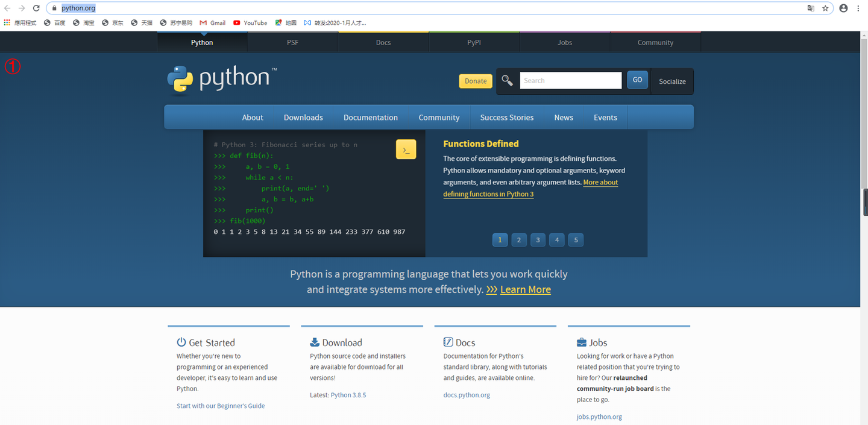Open the Gmail bookmark

(x=212, y=23)
